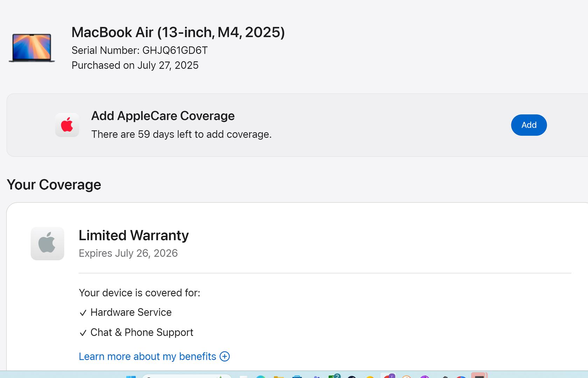Click the Hardware Service list item
This screenshot has height=378, width=588.
(131, 312)
